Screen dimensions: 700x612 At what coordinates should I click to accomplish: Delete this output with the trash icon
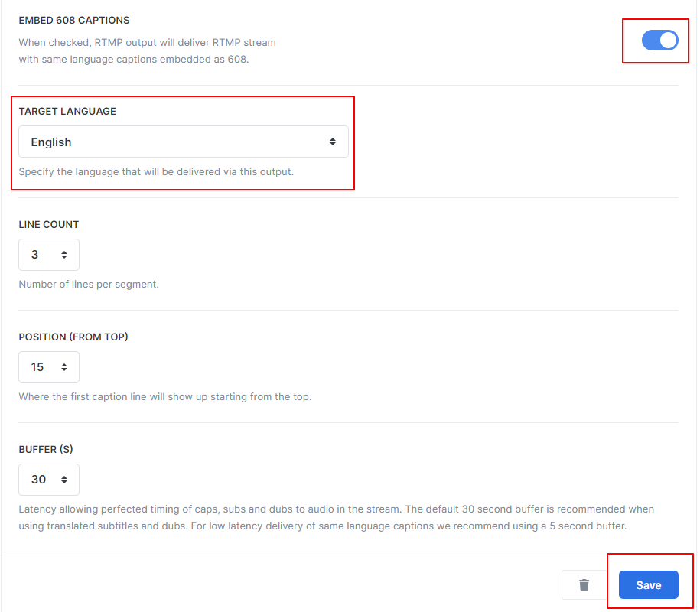(584, 584)
